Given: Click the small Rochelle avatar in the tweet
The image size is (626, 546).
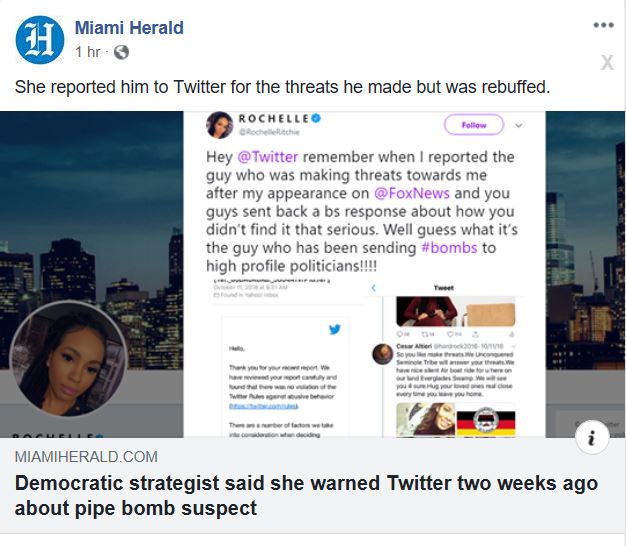Looking at the screenshot, I should (220, 125).
